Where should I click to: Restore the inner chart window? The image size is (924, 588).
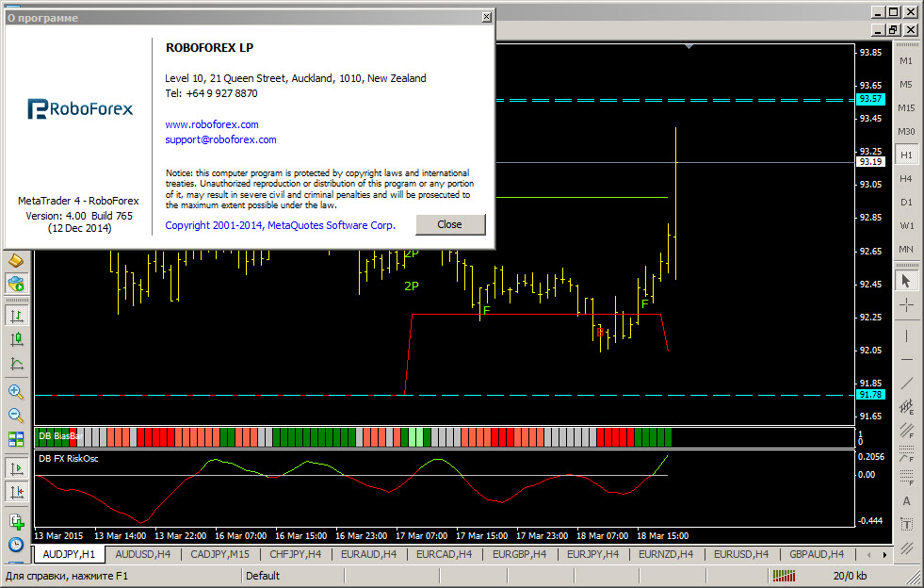[894, 29]
